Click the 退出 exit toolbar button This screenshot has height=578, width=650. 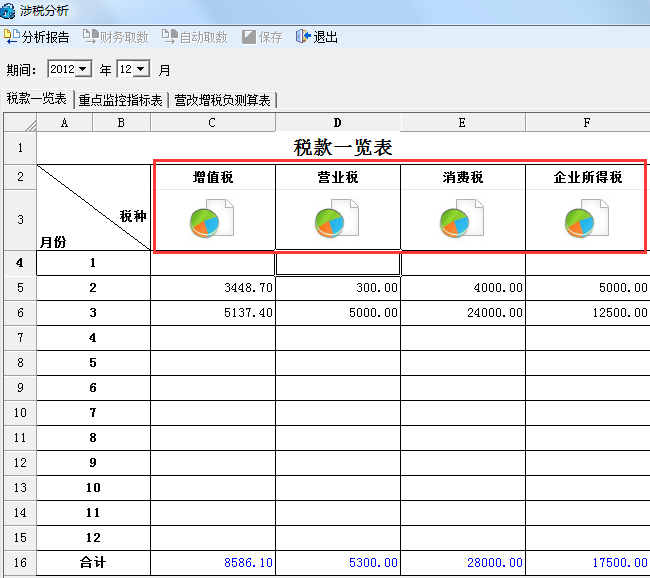[317, 38]
